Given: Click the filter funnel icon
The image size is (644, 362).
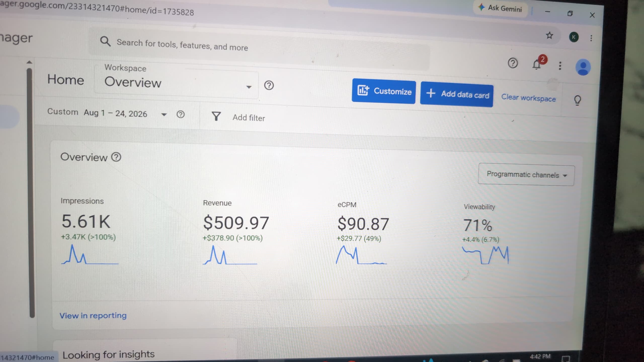Looking at the screenshot, I should point(216,116).
